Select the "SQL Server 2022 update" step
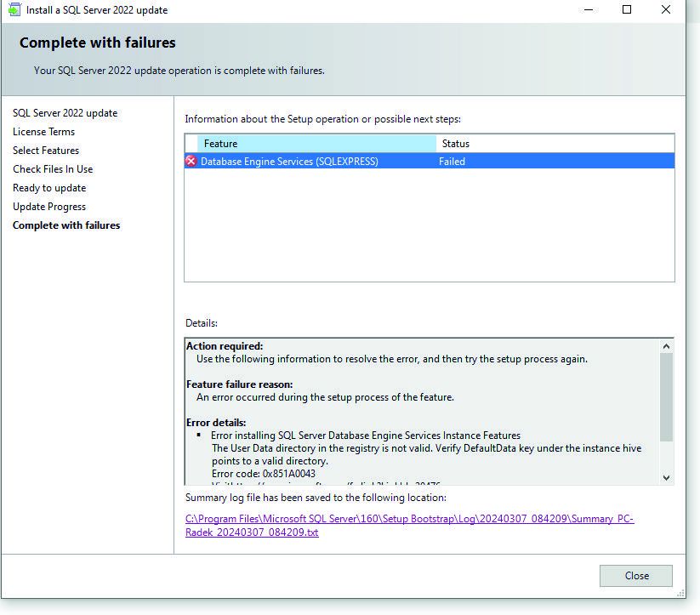This screenshot has width=700, height=615. coord(65,112)
